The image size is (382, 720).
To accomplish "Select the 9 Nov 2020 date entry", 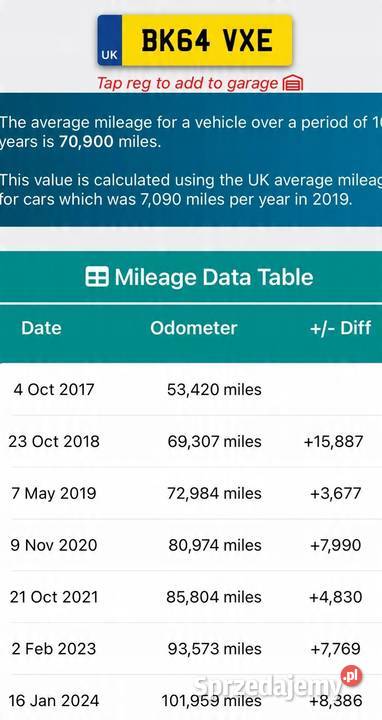I will pos(54,546).
